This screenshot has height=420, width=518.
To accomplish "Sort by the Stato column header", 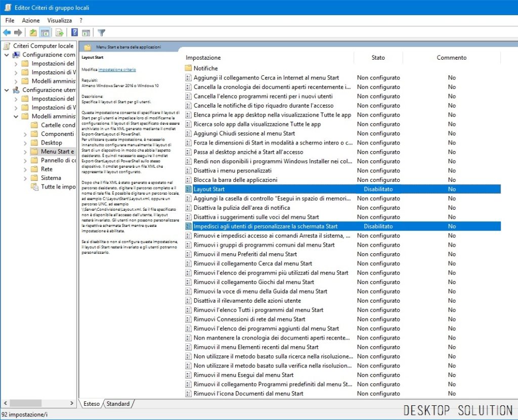I will point(378,58).
